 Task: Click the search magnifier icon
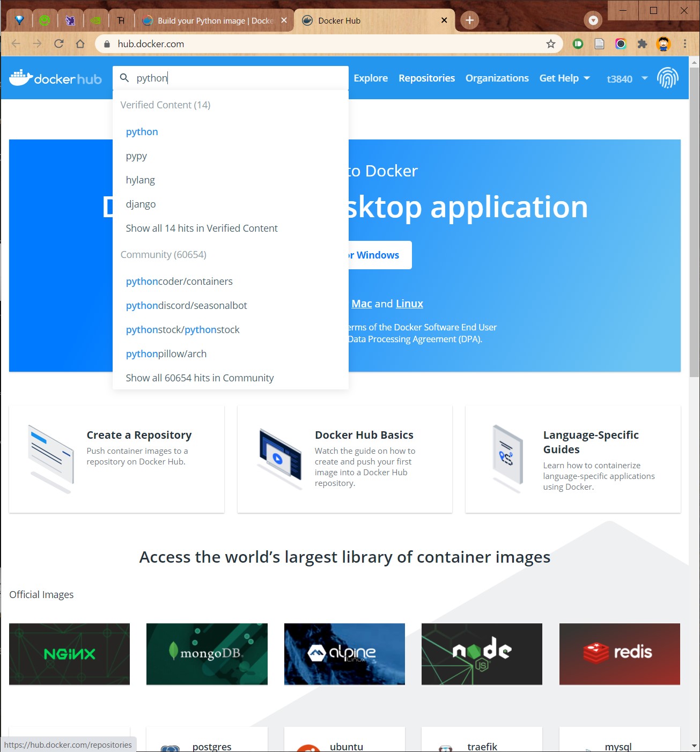point(124,78)
